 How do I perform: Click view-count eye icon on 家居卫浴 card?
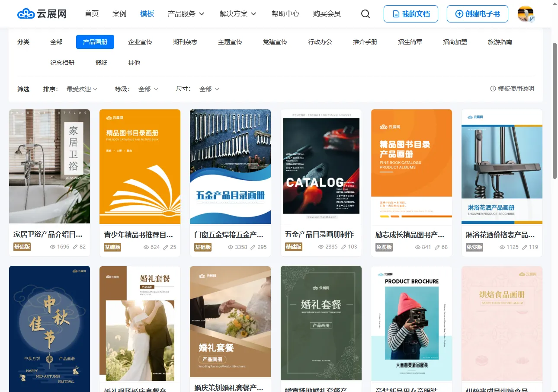53,247
